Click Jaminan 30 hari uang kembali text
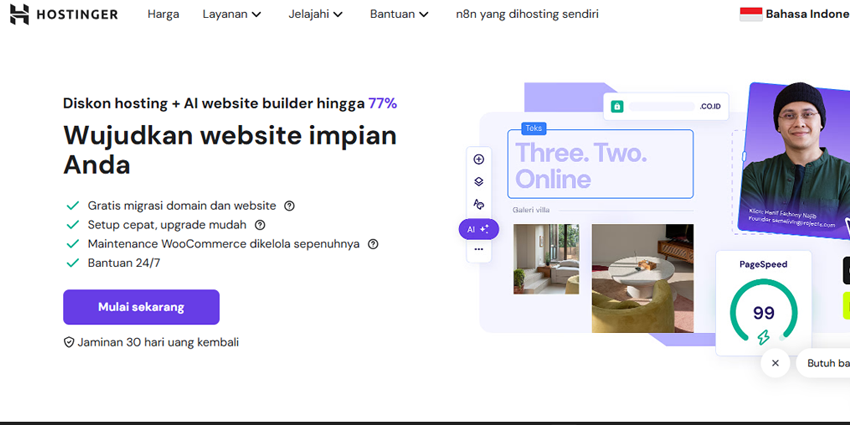The width and height of the screenshot is (850, 425). tap(158, 343)
